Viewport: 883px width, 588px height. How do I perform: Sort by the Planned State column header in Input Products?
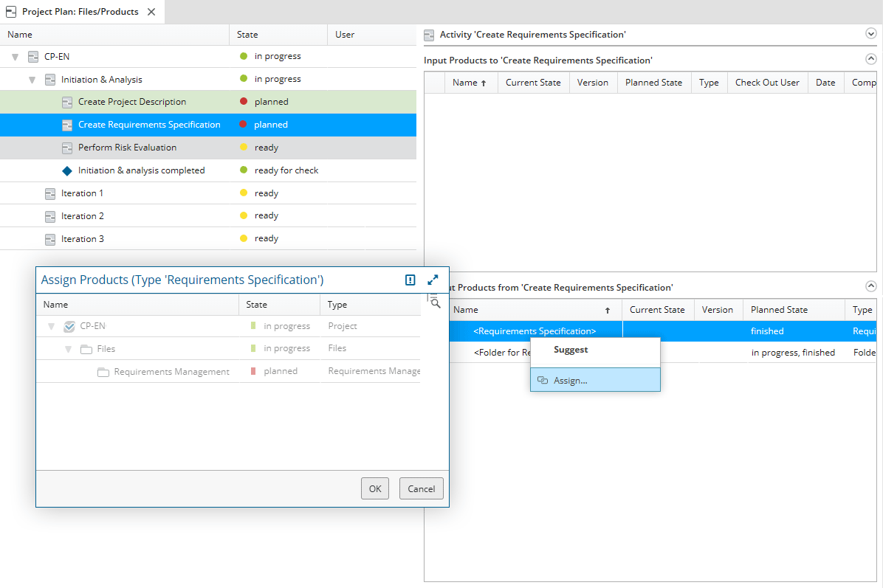[x=653, y=83]
